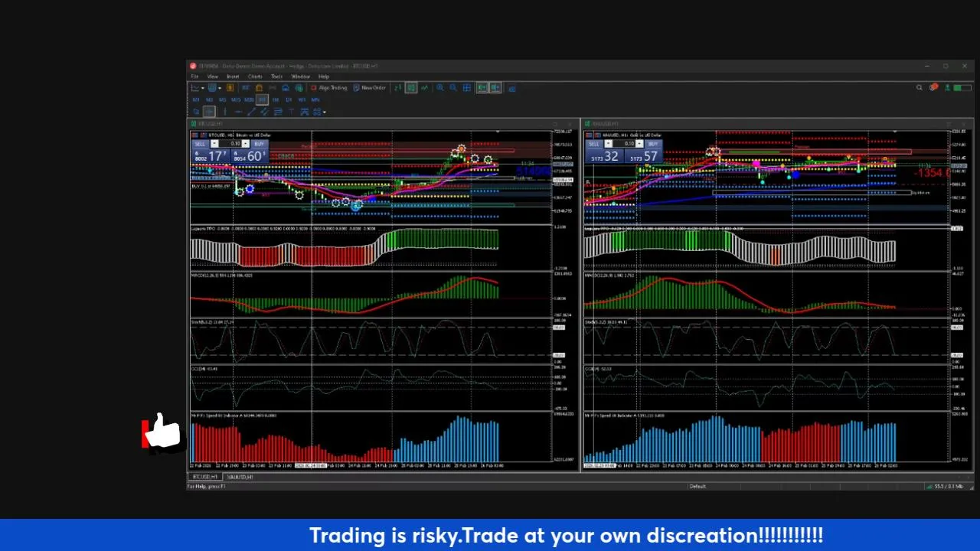
Task: Select the D1 timeframe
Action: [288, 99]
